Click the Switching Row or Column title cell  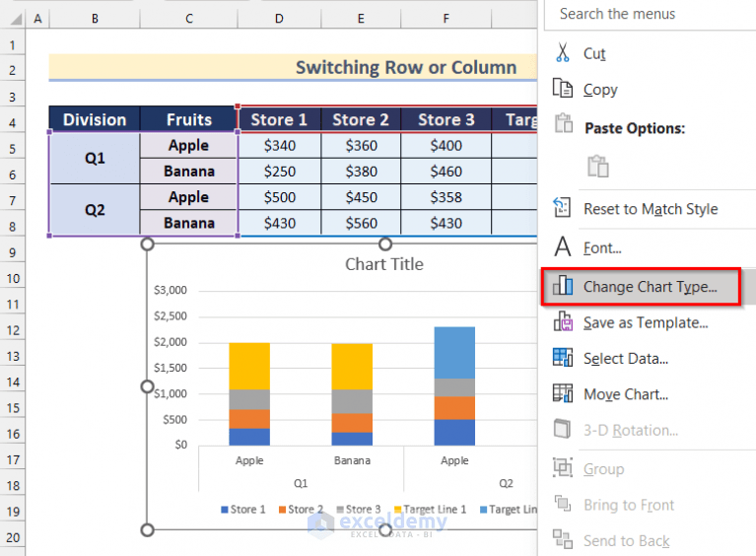point(293,67)
